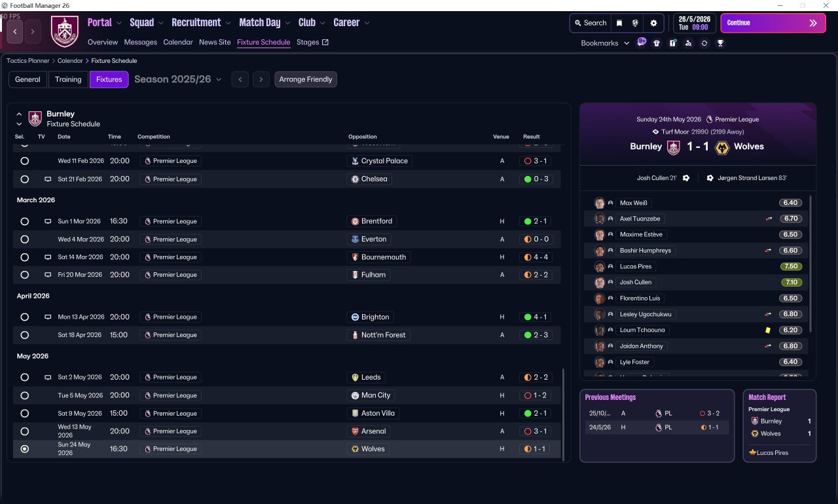Select the Aston Villa fixture radio button

25,414
